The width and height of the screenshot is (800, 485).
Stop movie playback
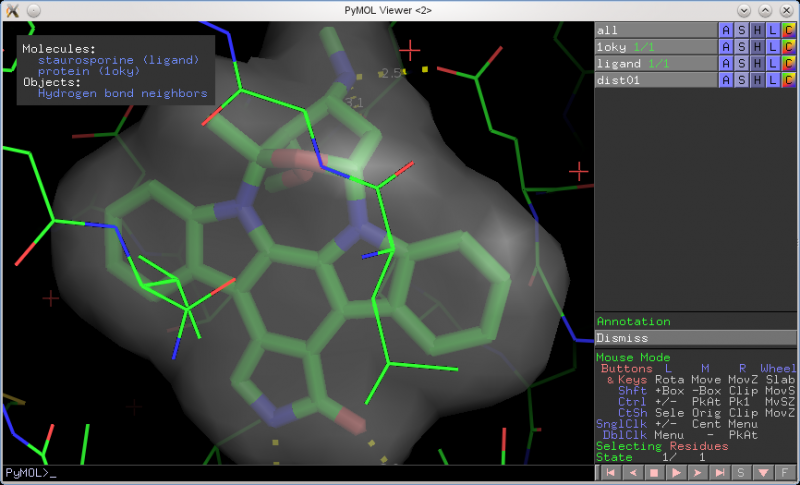pos(653,471)
